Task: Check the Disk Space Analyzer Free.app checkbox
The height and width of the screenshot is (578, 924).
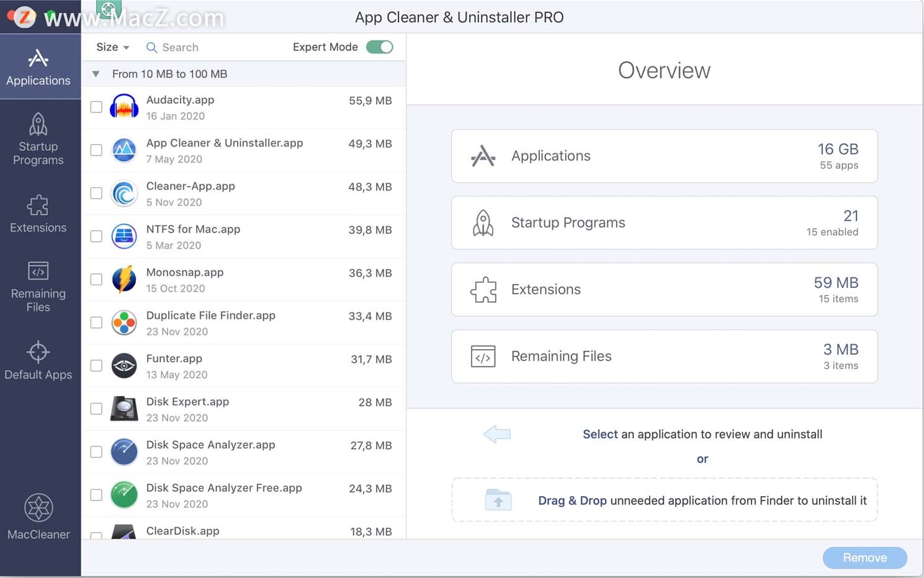Action: click(96, 495)
